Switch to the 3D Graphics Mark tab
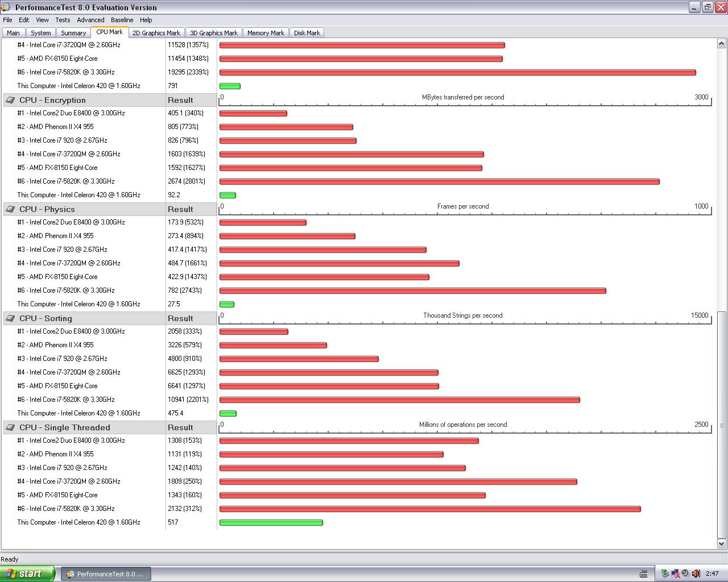The width and height of the screenshot is (728, 582). 214,33
